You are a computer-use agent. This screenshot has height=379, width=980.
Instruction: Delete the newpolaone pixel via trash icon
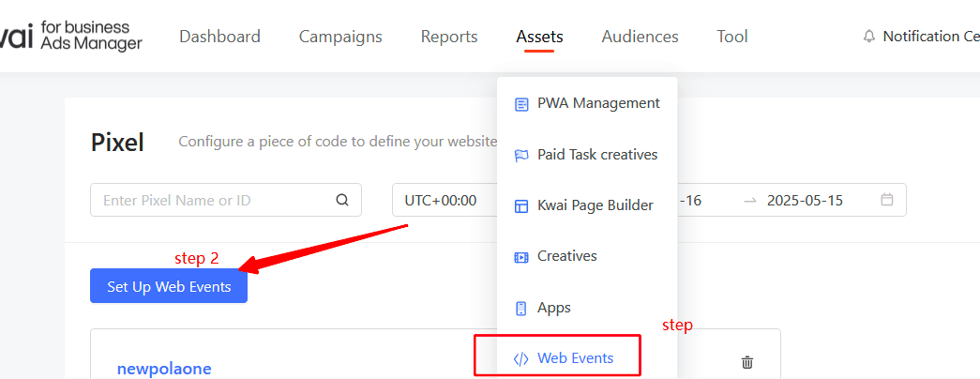tap(747, 362)
